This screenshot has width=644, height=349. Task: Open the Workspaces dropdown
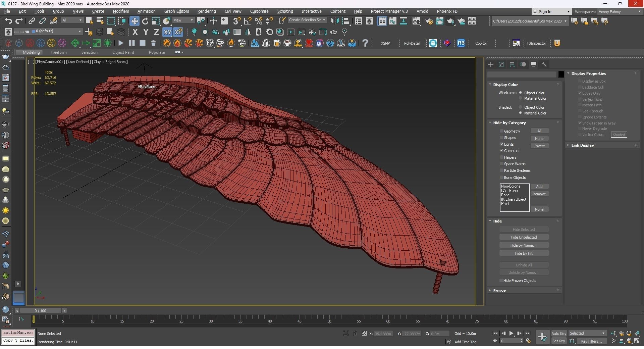(619, 11)
